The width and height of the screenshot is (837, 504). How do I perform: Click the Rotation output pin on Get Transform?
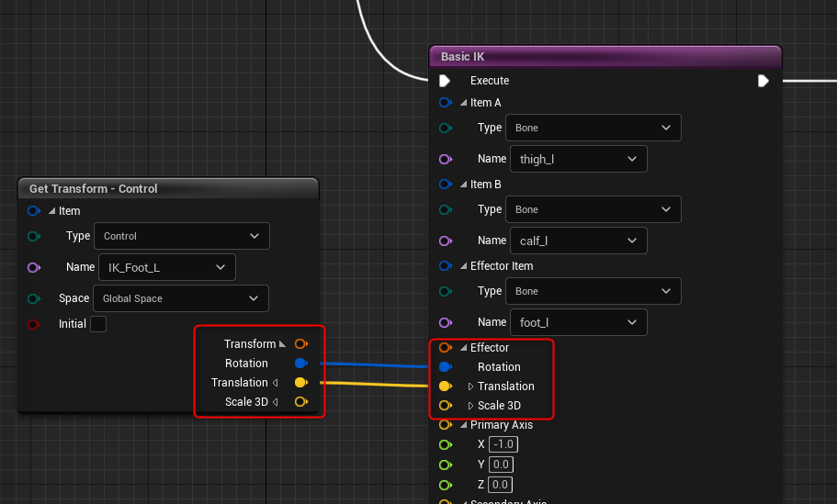click(301, 364)
